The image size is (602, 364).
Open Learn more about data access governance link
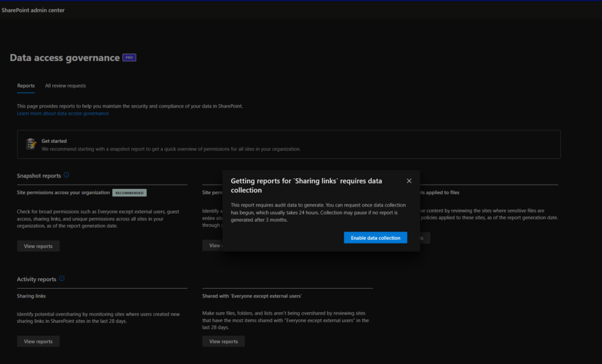(62, 113)
